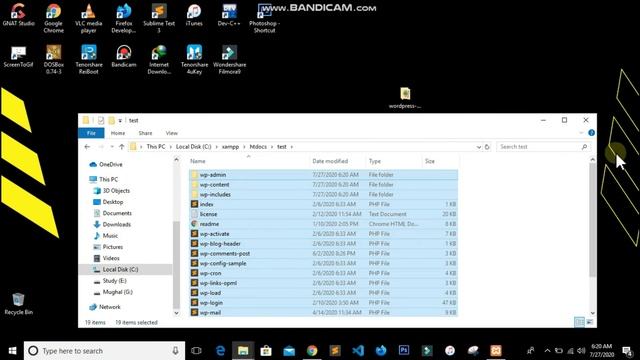Open Downloads in the navigation pane
The width and height of the screenshot is (640, 360).
pyautogui.click(x=112, y=224)
